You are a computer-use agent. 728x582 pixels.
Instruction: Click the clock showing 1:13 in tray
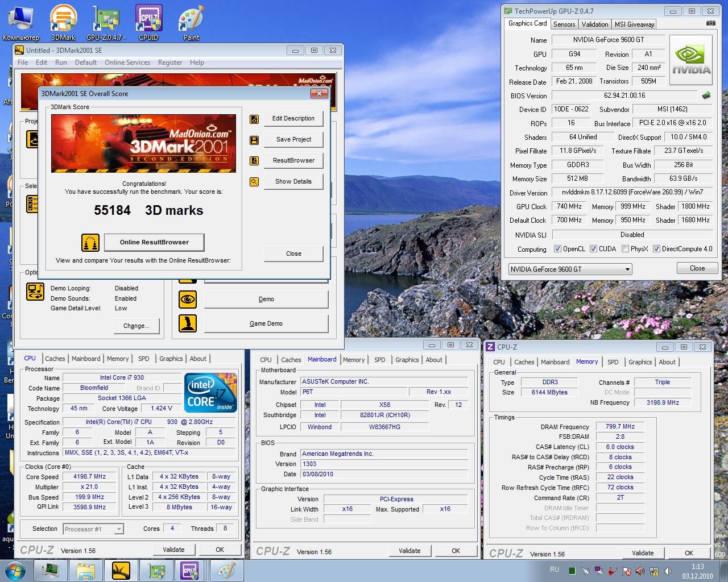tap(697, 567)
